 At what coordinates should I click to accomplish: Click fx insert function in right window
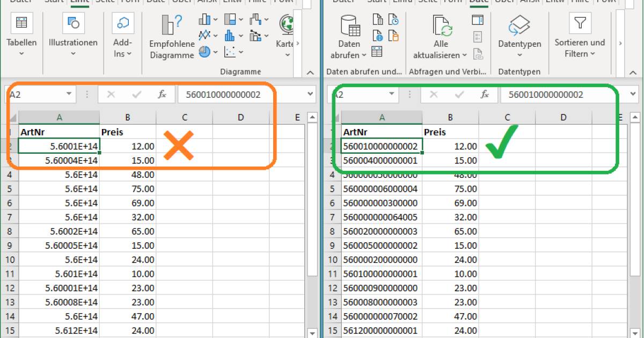pos(485,95)
